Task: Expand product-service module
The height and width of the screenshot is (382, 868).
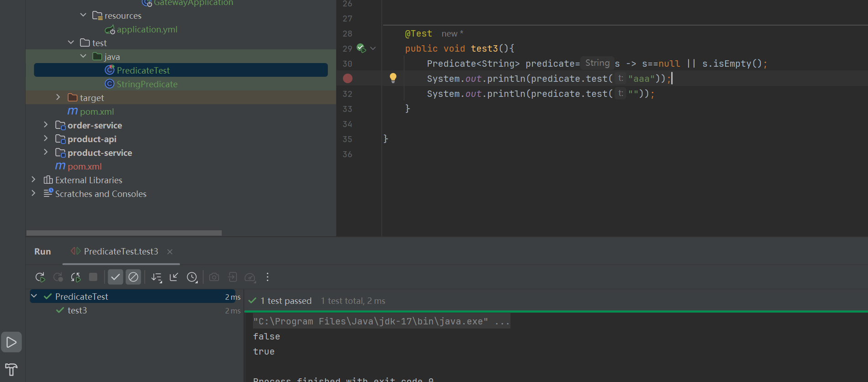Action: (46, 152)
